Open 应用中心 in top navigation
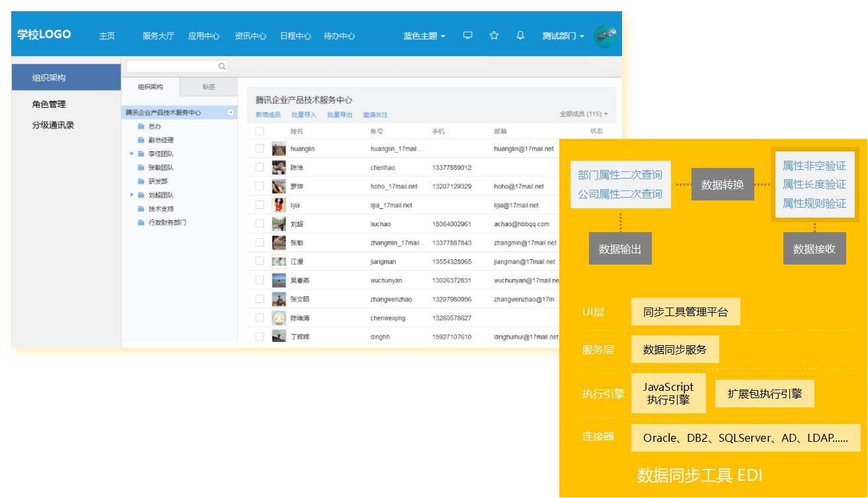 [204, 36]
